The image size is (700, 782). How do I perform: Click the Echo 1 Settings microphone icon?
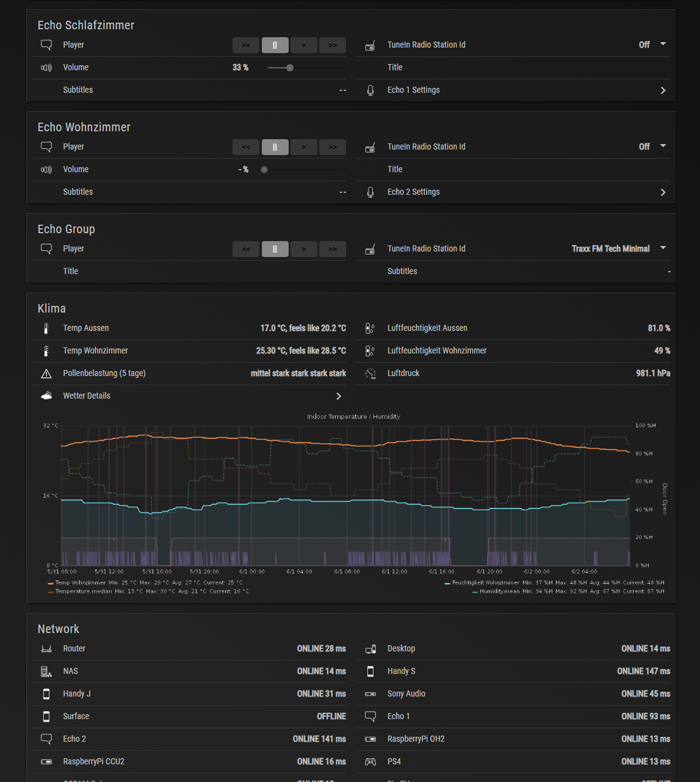(370, 90)
